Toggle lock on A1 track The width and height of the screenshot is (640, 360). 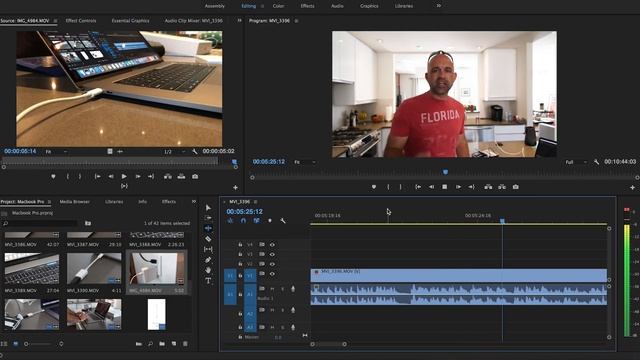[x=240, y=294]
